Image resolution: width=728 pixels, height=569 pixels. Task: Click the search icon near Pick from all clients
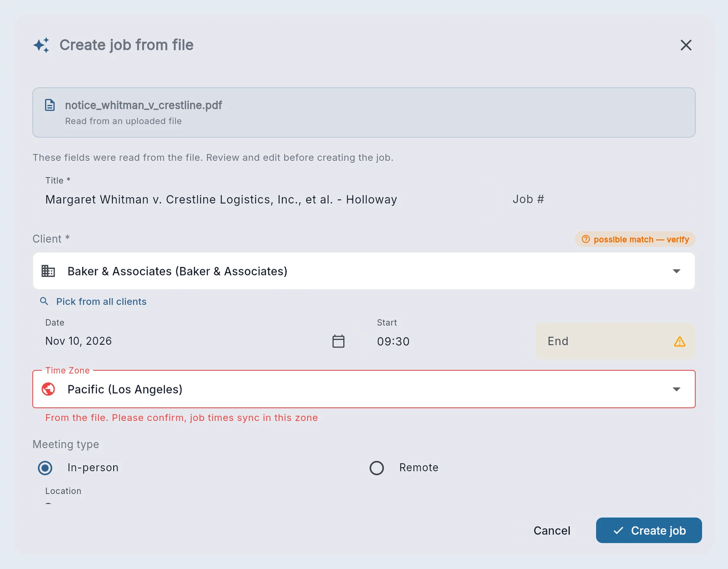[x=44, y=301]
